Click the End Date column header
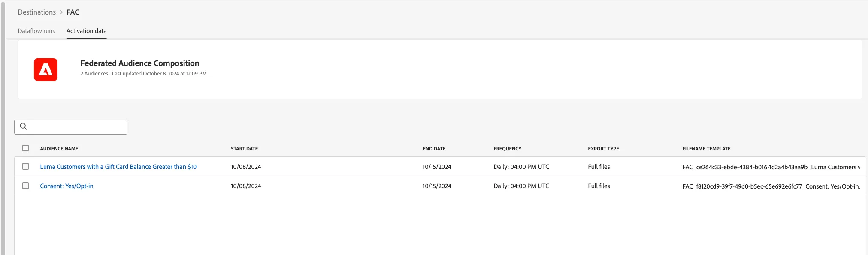 click(x=434, y=149)
